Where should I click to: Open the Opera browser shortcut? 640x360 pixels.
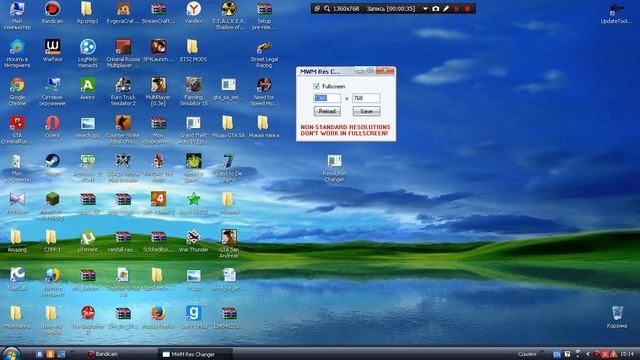(53, 127)
